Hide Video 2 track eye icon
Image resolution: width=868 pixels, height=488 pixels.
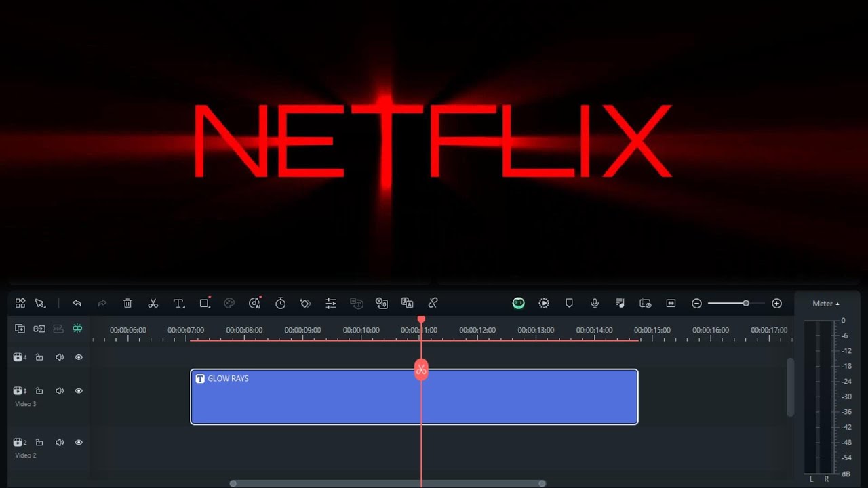point(79,443)
